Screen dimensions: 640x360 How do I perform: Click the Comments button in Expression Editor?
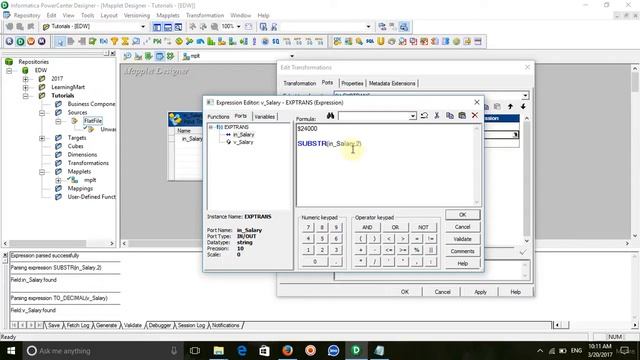click(x=462, y=251)
